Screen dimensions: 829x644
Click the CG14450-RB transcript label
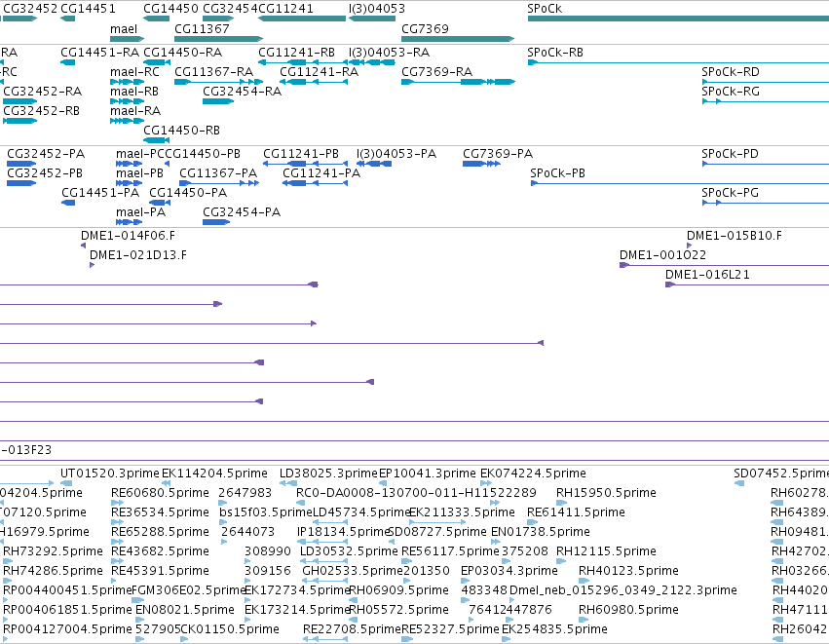click(181, 131)
